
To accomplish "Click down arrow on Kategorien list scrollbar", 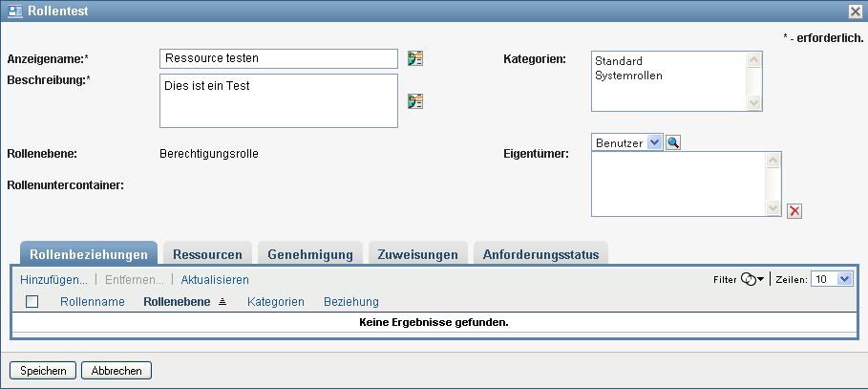I will 754,102.
